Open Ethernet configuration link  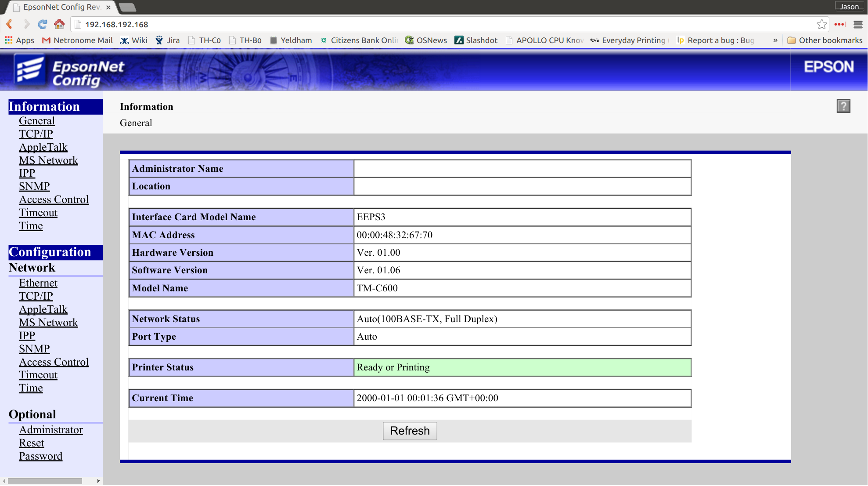tap(38, 283)
